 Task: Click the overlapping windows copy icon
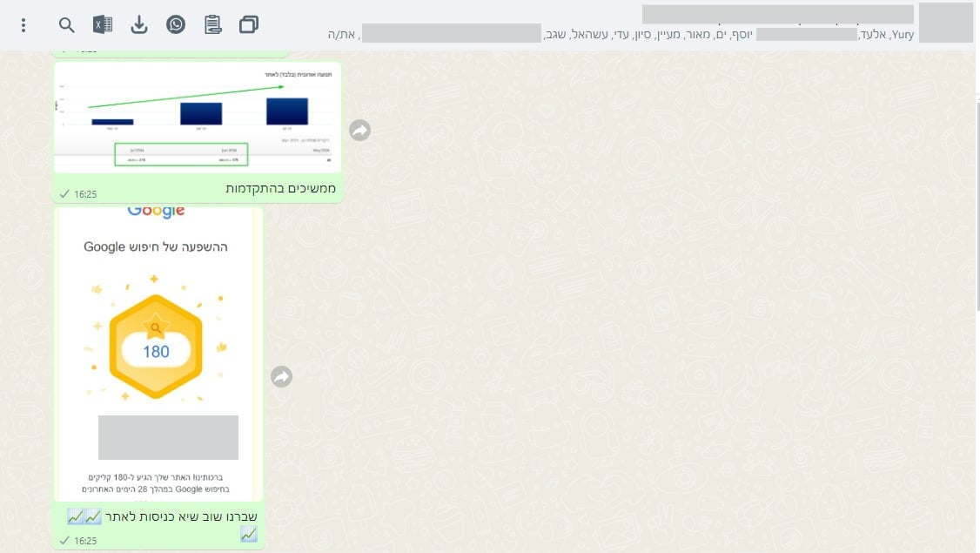pyautogui.click(x=249, y=25)
